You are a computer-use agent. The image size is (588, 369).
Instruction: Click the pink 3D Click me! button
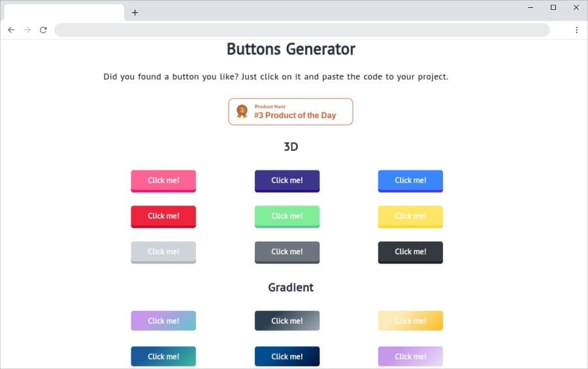point(163,180)
